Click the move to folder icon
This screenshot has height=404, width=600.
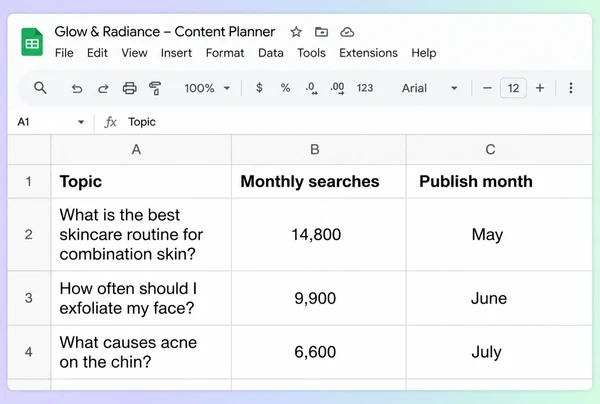coord(321,32)
